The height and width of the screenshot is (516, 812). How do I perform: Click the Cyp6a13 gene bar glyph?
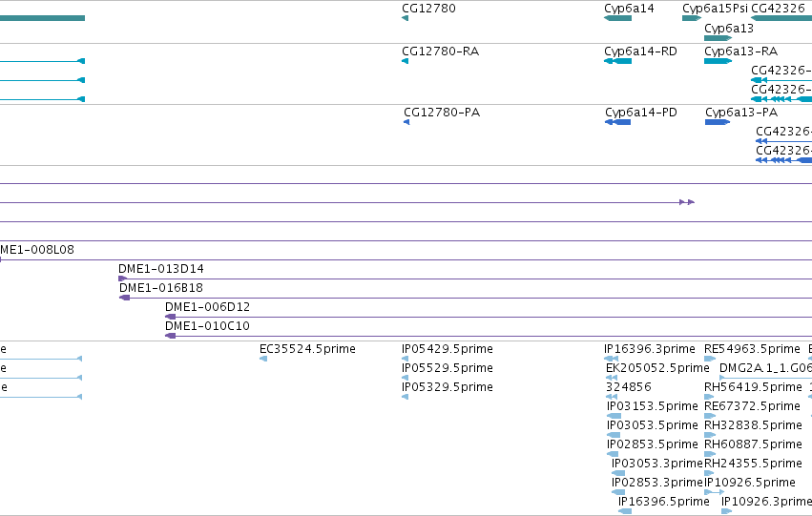click(718, 38)
